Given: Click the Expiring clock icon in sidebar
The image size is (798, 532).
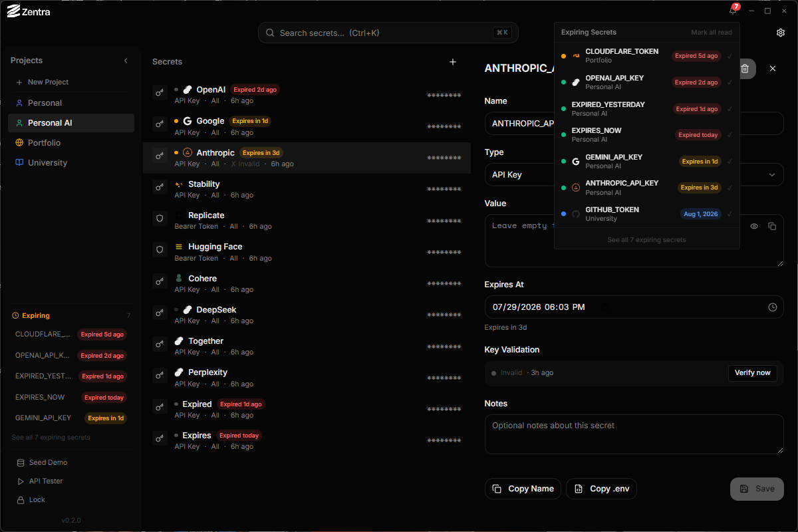Looking at the screenshot, I should tap(15, 316).
